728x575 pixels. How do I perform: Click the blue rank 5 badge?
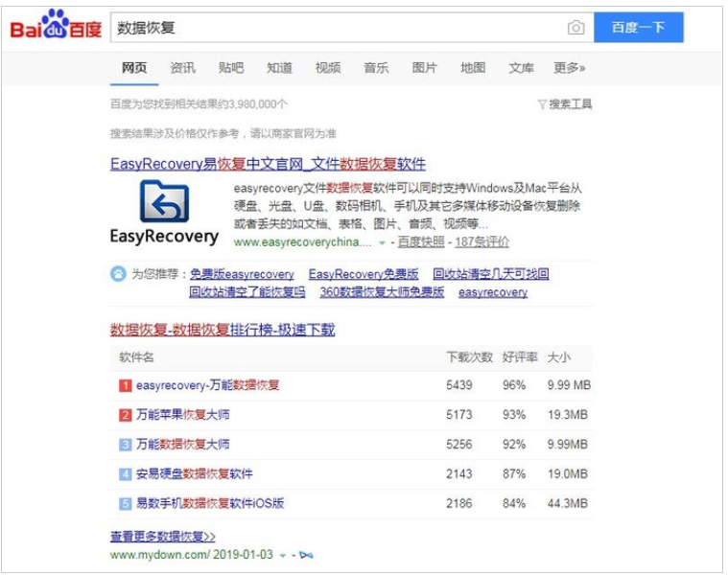point(125,503)
